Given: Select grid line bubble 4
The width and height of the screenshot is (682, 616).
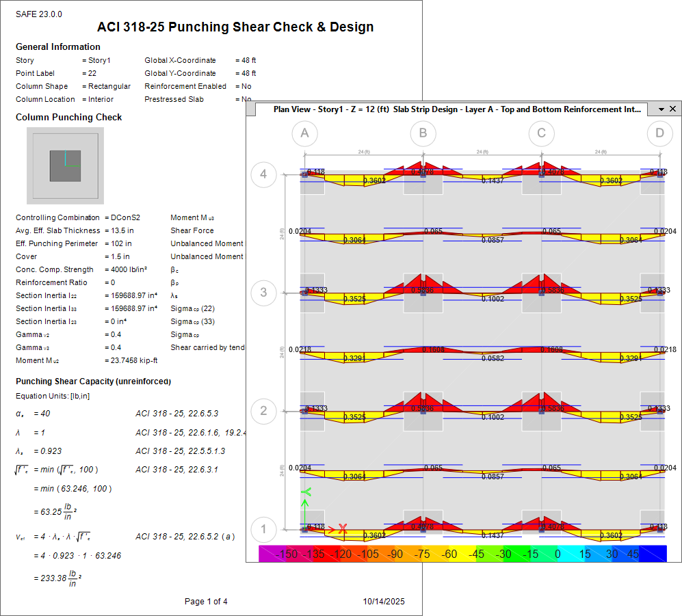Looking at the screenshot, I should tap(264, 174).
